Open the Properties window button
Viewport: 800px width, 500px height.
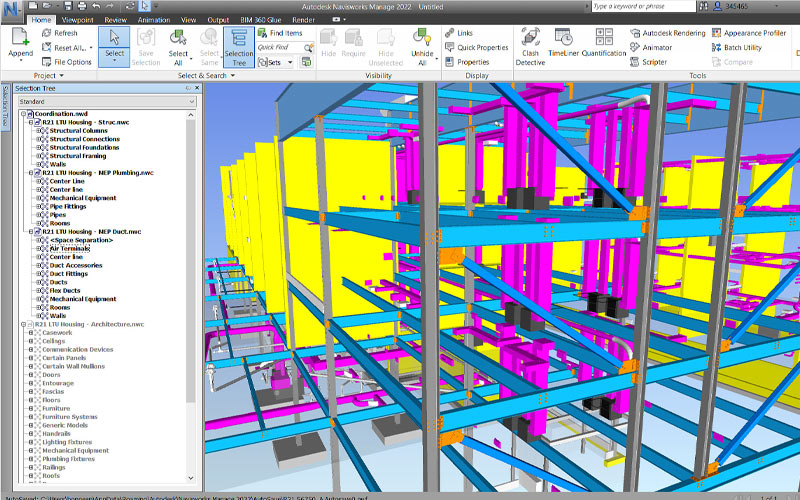pos(467,62)
